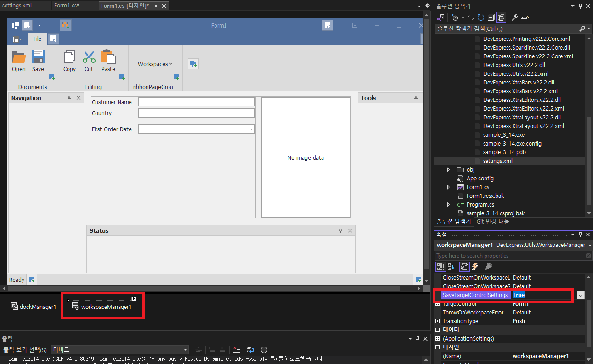
Task: Open Workspaces dropdown in ribbon
Action: click(155, 64)
